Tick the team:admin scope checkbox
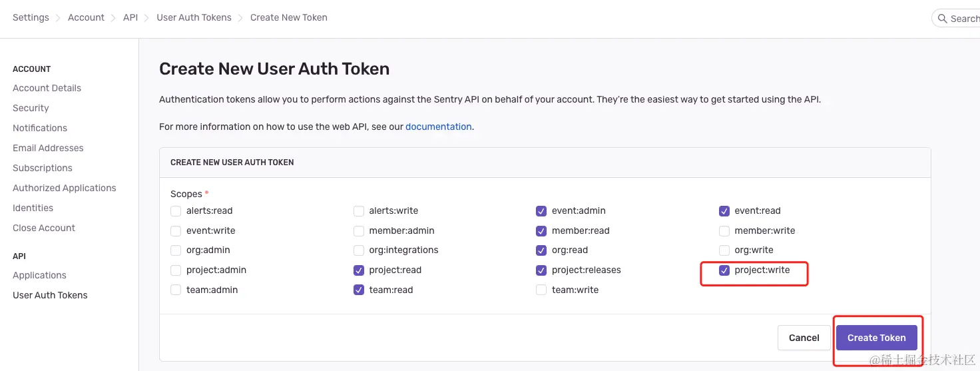The width and height of the screenshot is (980, 371). [x=176, y=290]
